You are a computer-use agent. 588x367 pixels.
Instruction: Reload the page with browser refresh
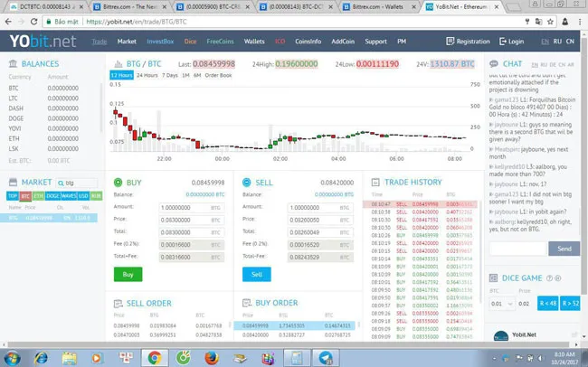click(x=33, y=22)
